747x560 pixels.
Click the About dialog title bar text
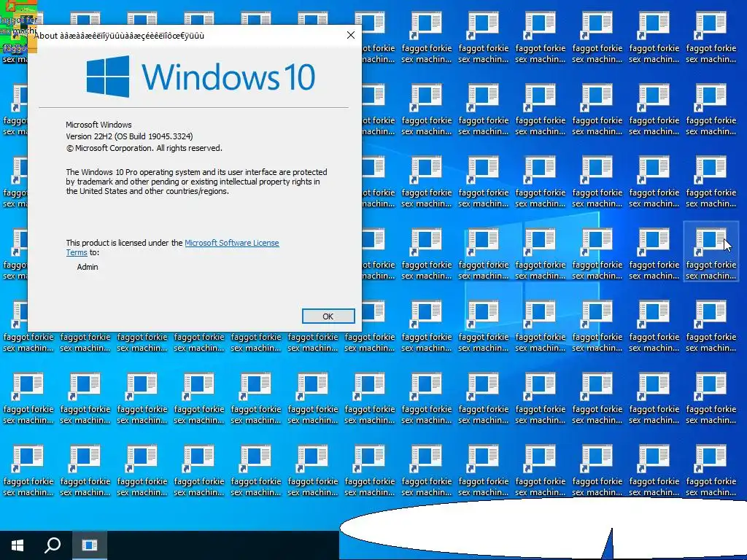119,36
